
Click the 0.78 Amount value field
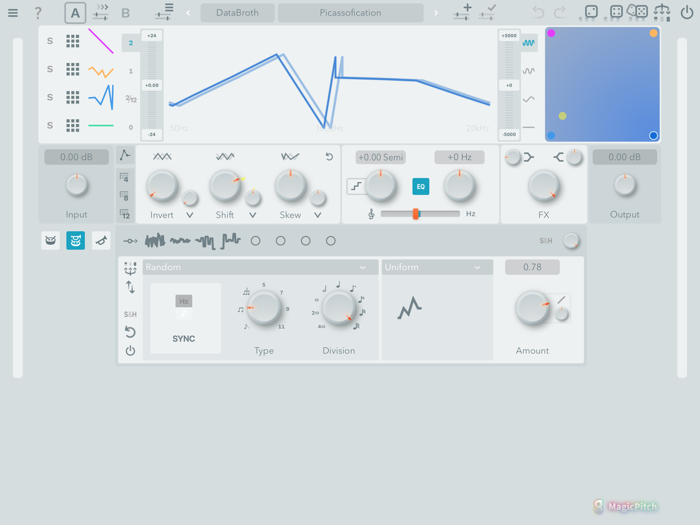pos(532,268)
